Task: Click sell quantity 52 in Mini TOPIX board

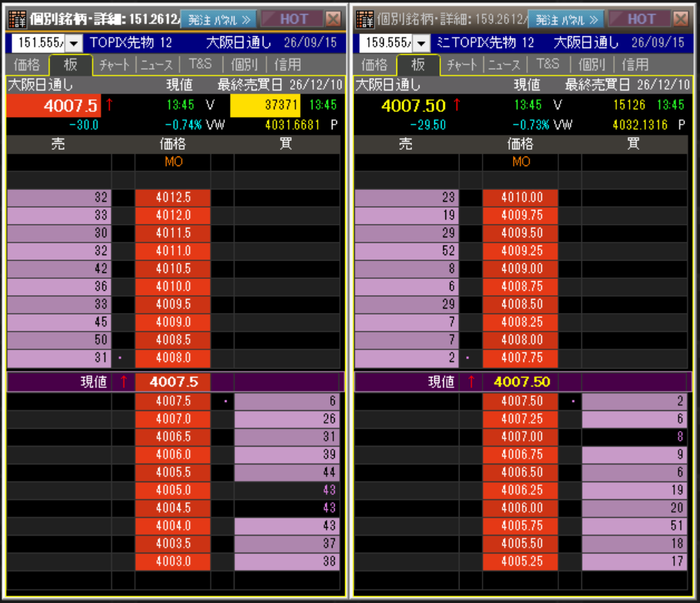Action: coord(407,251)
